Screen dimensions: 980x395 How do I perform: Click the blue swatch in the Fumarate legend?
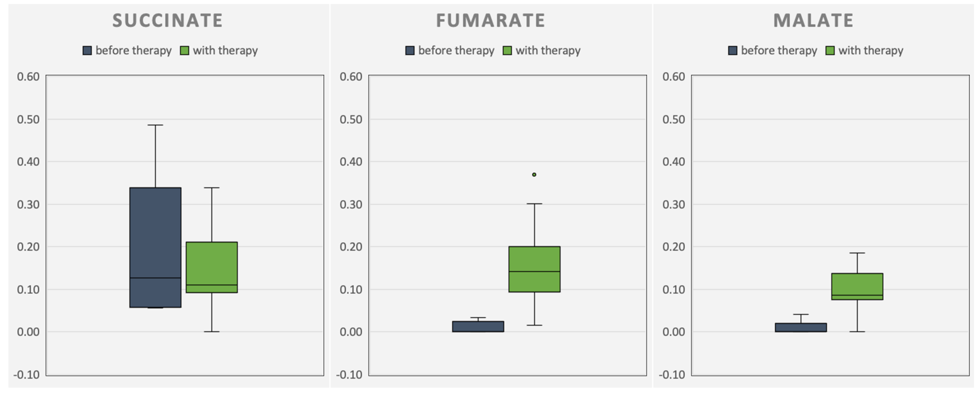(410, 51)
